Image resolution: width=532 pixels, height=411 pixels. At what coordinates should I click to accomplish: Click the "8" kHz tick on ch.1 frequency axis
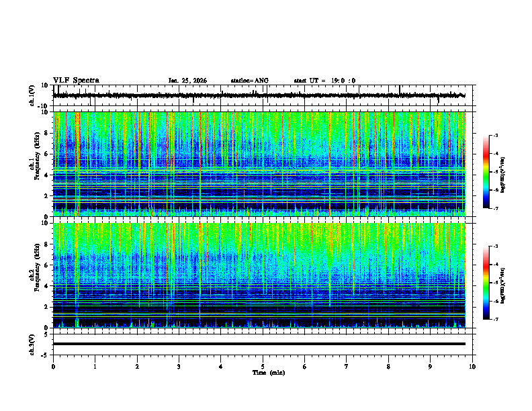pos(46,133)
